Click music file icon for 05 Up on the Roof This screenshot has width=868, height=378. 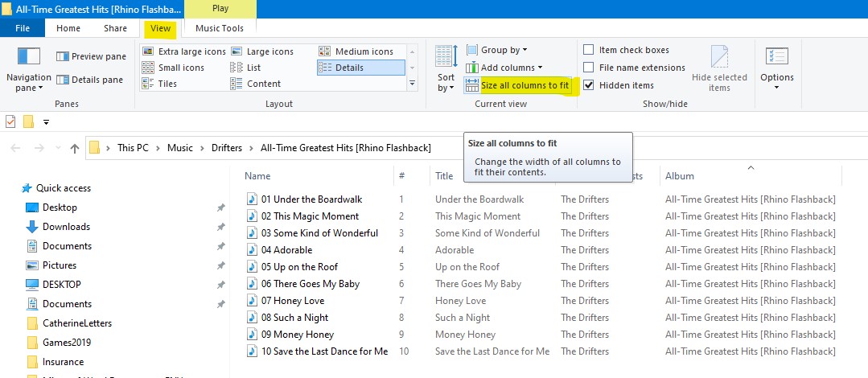click(252, 267)
